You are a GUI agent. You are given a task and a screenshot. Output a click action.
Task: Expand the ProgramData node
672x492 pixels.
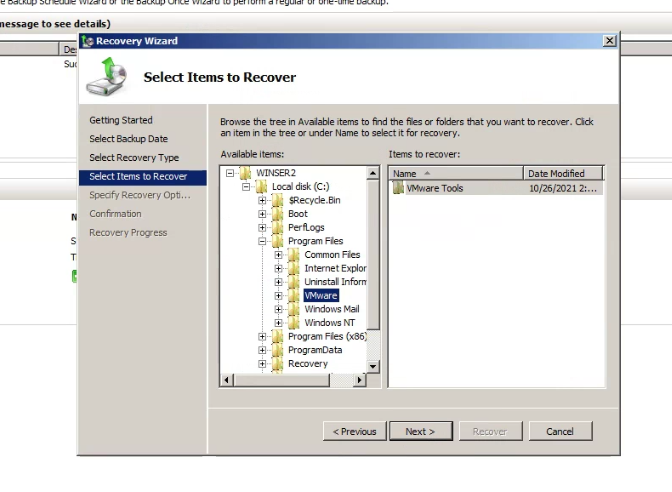[262, 350]
